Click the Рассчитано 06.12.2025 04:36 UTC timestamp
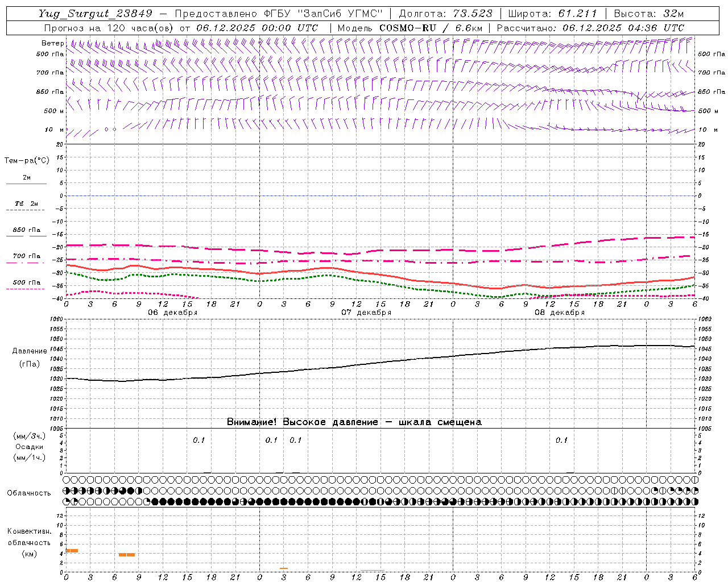This screenshot has width=728, height=582. click(590, 28)
